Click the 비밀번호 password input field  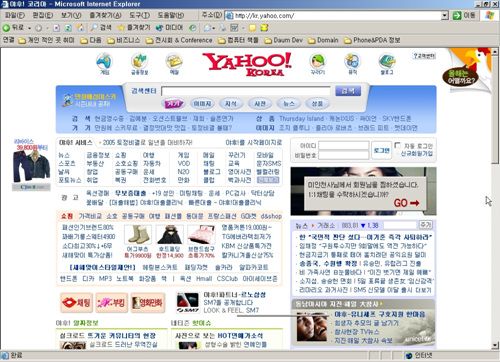click(x=344, y=155)
